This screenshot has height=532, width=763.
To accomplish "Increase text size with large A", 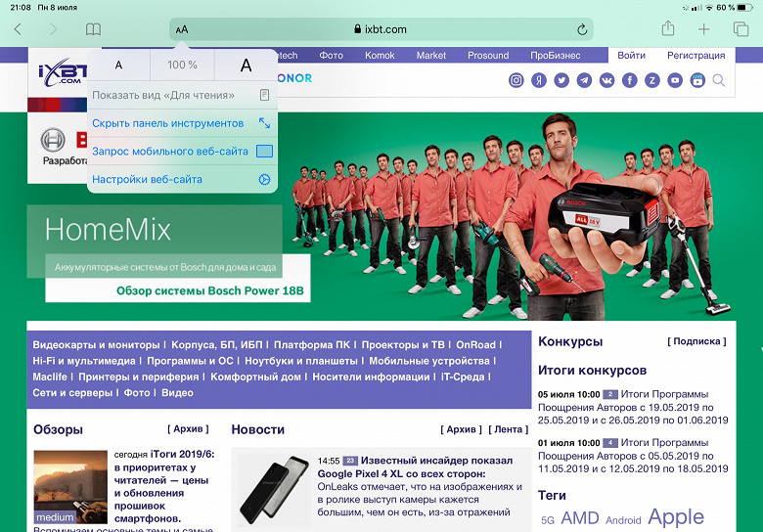I will [247, 65].
